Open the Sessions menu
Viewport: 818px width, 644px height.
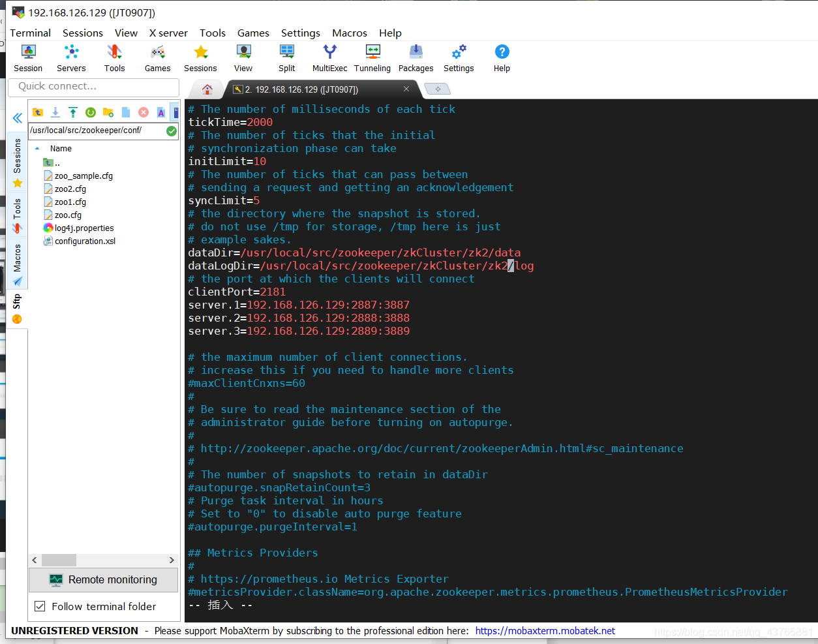pos(83,33)
